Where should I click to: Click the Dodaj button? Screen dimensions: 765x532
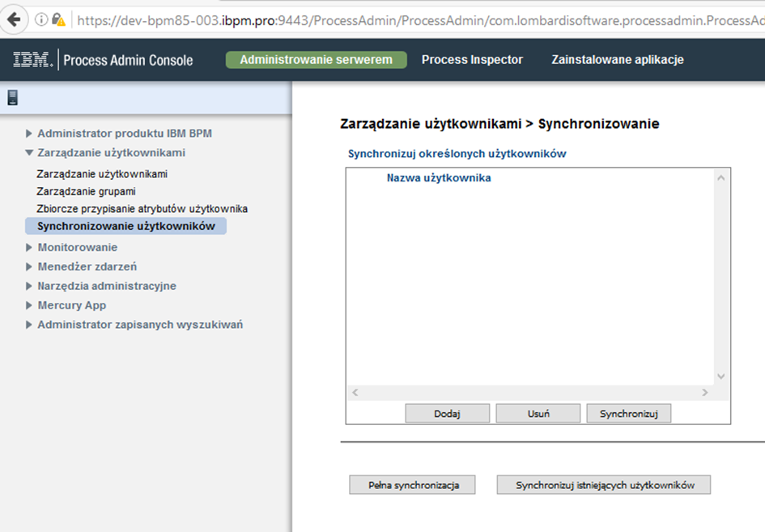tap(448, 414)
